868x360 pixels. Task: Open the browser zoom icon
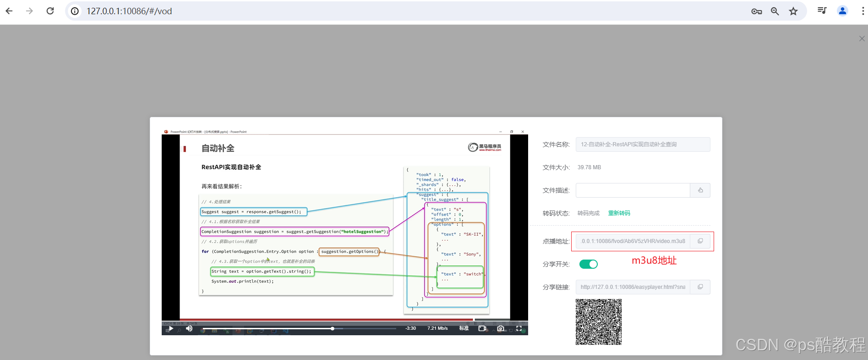tap(775, 11)
